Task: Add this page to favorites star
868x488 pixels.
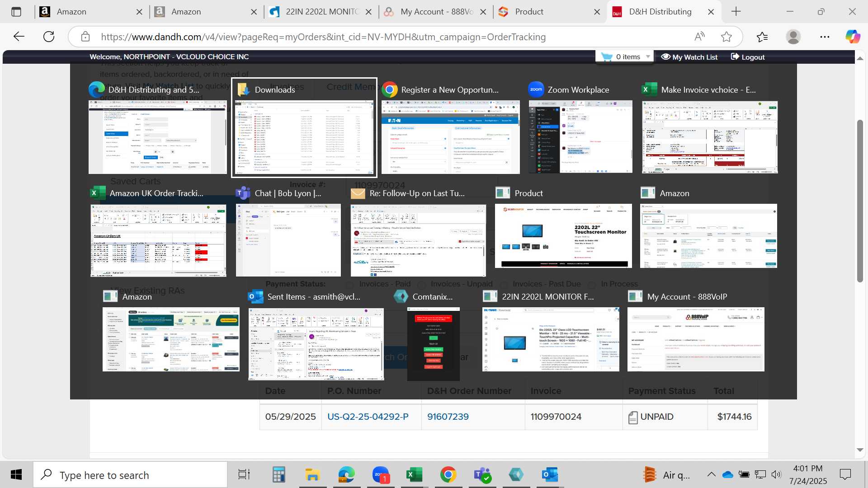Action: pyautogui.click(x=726, y=37)
